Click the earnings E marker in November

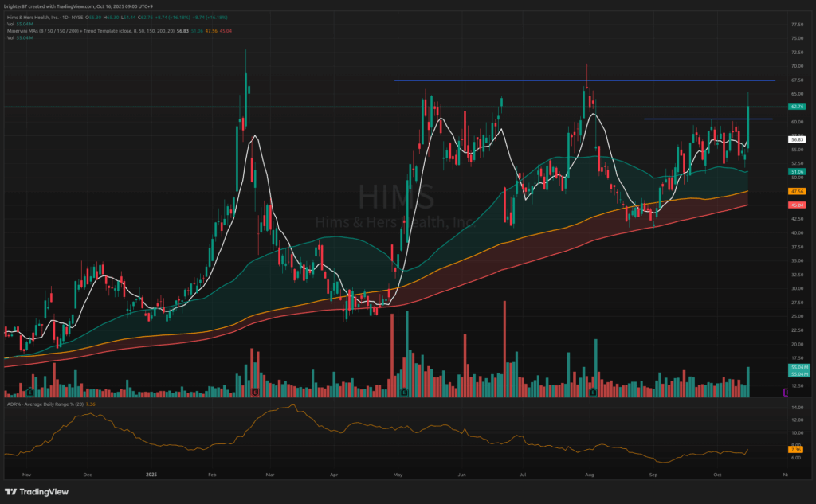point(29,392)
